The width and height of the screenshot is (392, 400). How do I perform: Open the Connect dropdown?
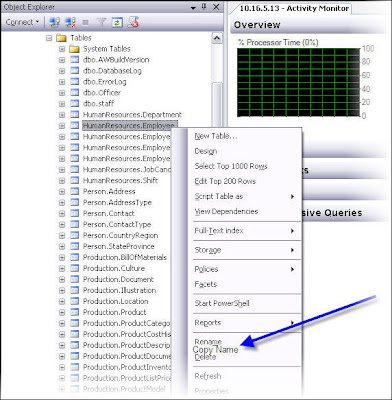coord(22,22)
